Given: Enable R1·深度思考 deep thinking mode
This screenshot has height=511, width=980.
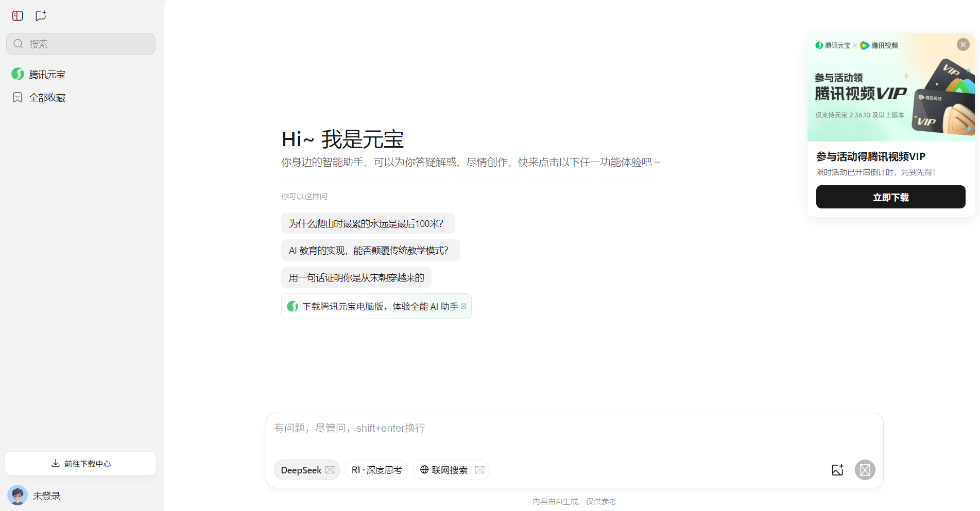Looking at the screenshot, I should pos(376,470).
